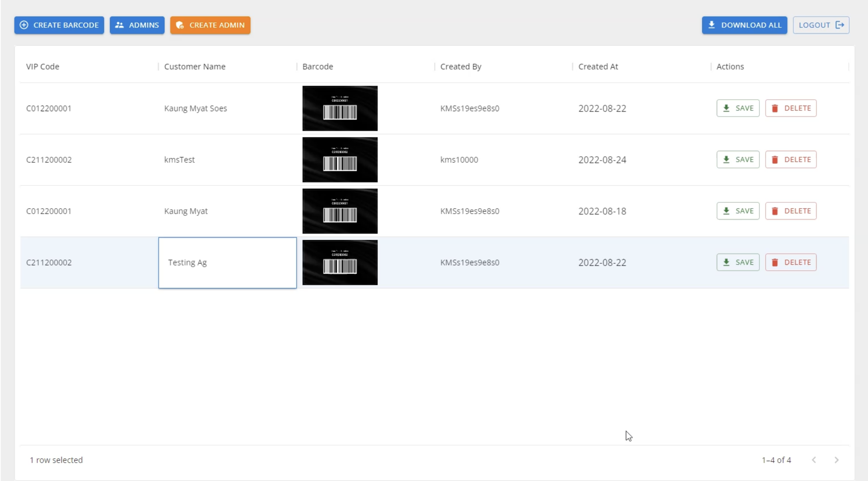Click the 2022-08-24 date cell
The width and height of the screenshot is (868, 481).
[x=642, y=160]
